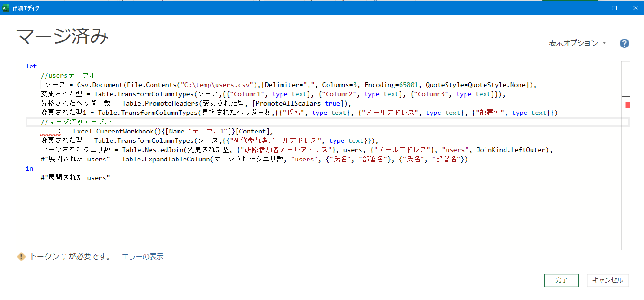Open the 表示オプション dropdown
Image resolution: width=644 pixels, height=300 pixels.
point(578,43)
